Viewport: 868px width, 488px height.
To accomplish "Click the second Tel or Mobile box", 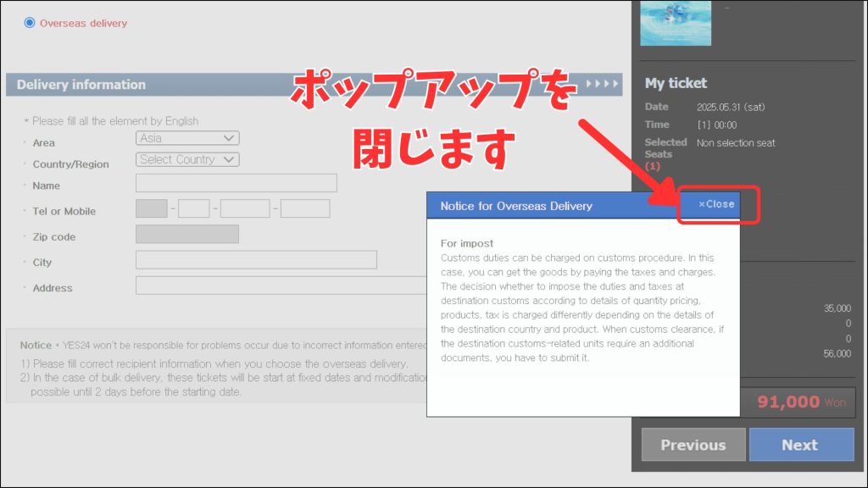I will 194,208.
